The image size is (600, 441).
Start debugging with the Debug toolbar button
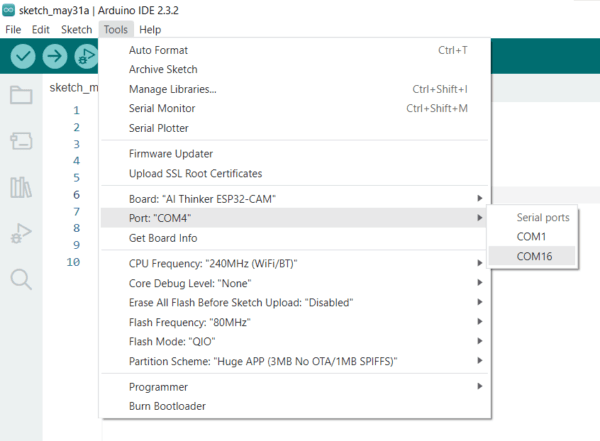pos(86,56)
